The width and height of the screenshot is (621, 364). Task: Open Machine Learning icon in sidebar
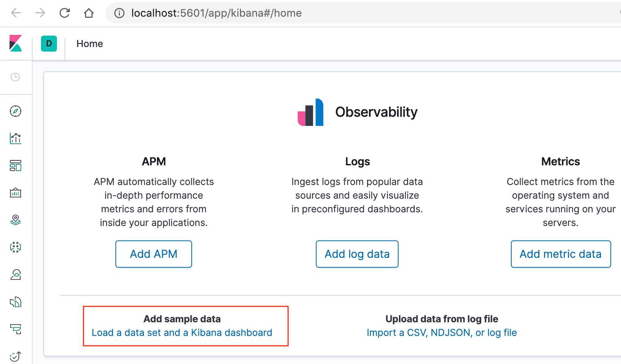(16, 247)
